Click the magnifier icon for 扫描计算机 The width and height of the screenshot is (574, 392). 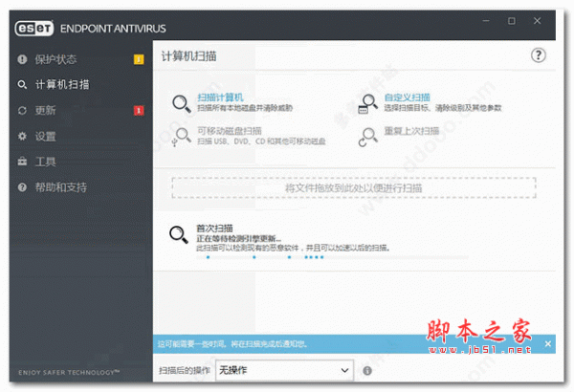(x=182, y=104)
